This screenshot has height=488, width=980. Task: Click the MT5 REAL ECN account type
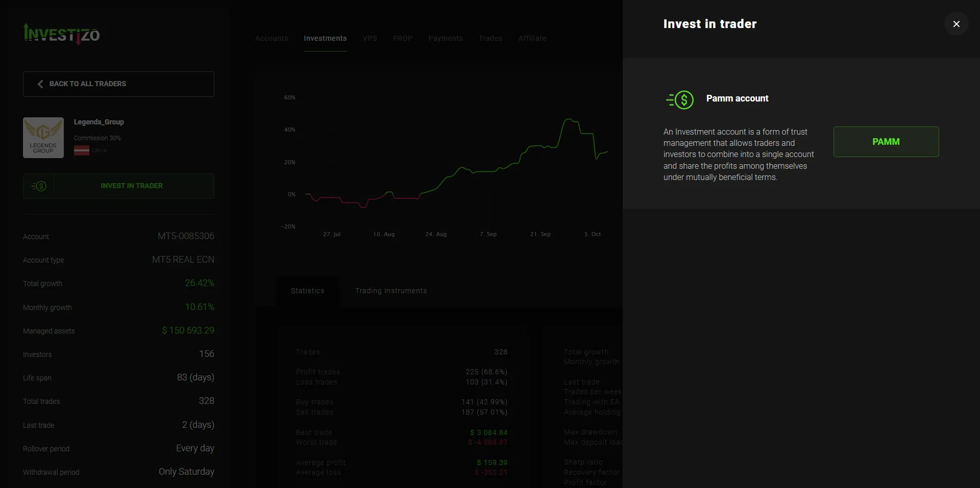pyautogui.click(x=183, y=260)
